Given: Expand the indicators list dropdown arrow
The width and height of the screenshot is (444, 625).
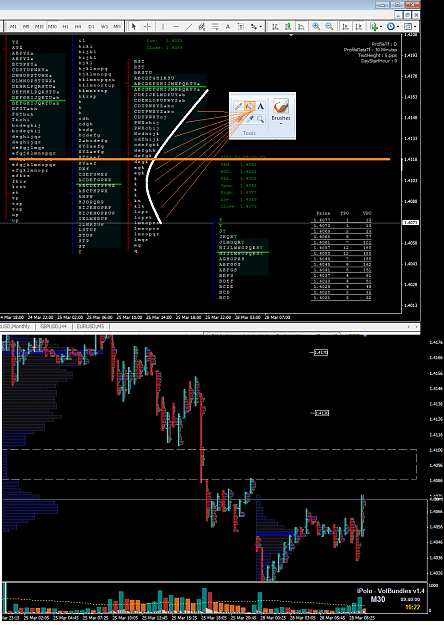Looking at the screenshot, I should pyautogui.click(x=381, y=27).
